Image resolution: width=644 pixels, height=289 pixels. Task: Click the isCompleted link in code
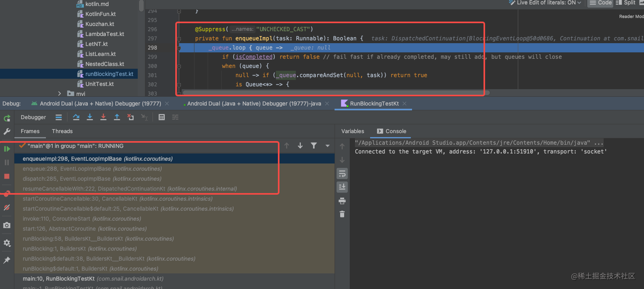254,57
